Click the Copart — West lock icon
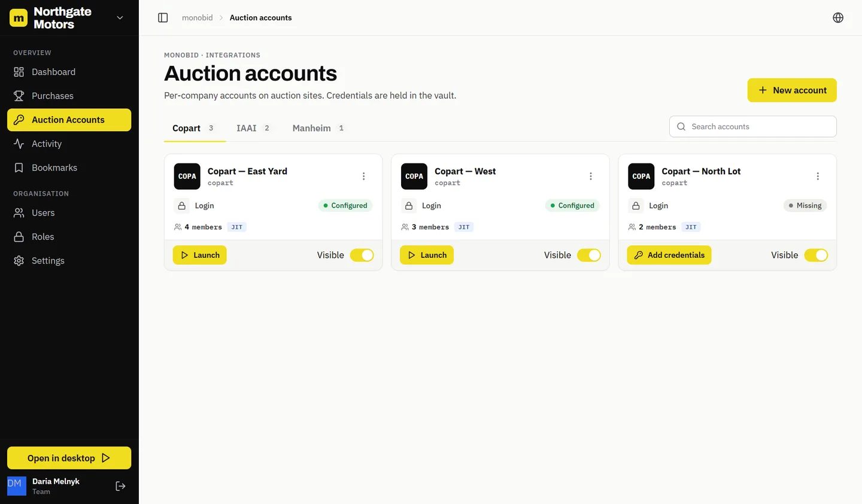The height and width of the screenshot is (504, 862). (x=409, y=205)
